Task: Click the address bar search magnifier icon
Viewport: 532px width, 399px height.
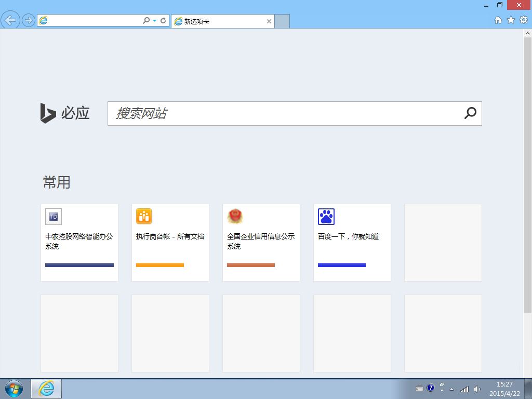Action: pyautogui.click(x=146, y=21)
